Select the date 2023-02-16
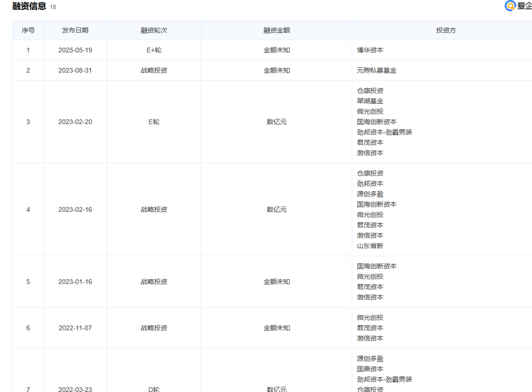The width and height of the screenshot is (532, 392). [x=75, y=210]
